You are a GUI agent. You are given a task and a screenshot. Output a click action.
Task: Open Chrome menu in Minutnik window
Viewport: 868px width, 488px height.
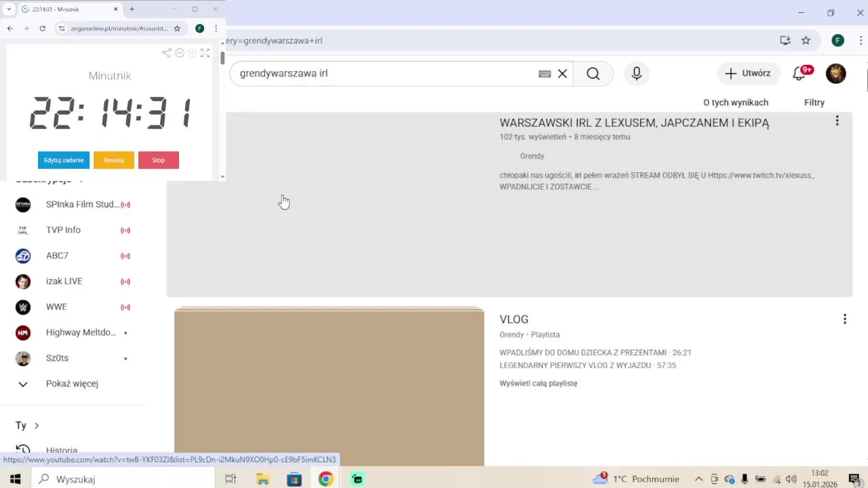[216, 28]
